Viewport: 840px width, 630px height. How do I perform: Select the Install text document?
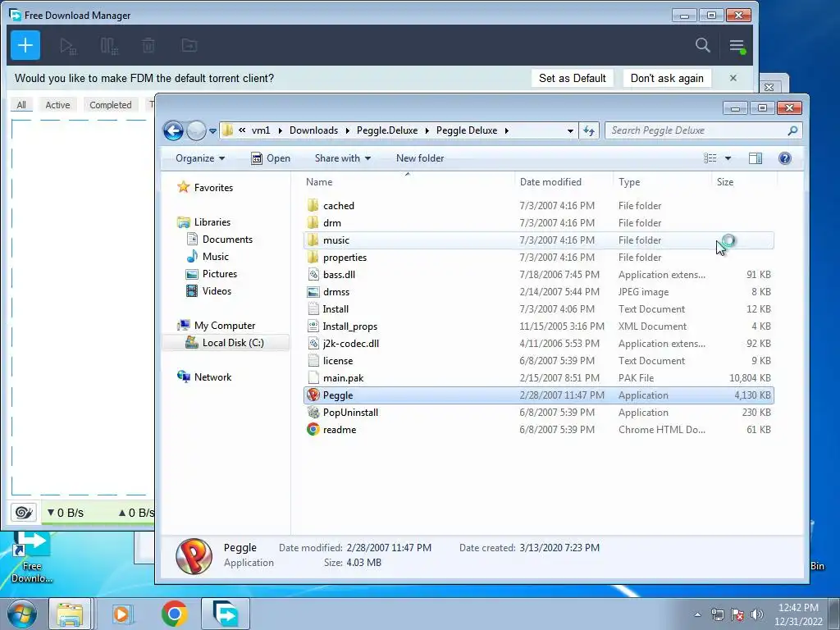[538, 309]
